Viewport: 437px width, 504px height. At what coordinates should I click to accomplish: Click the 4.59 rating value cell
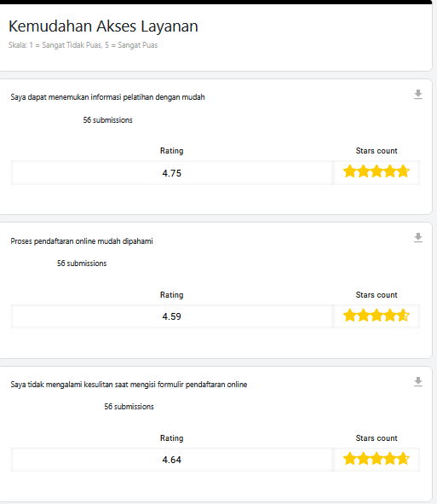(x=172, y=316)
